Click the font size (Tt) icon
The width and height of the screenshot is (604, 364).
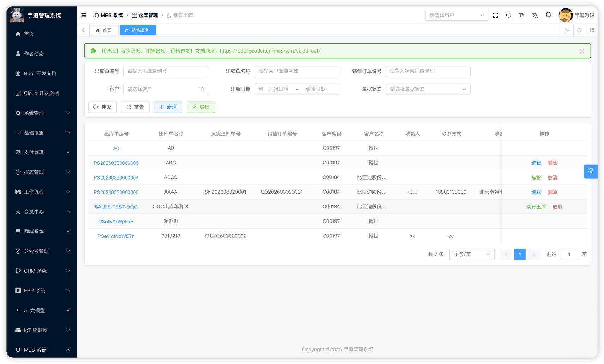click(521, 15)
